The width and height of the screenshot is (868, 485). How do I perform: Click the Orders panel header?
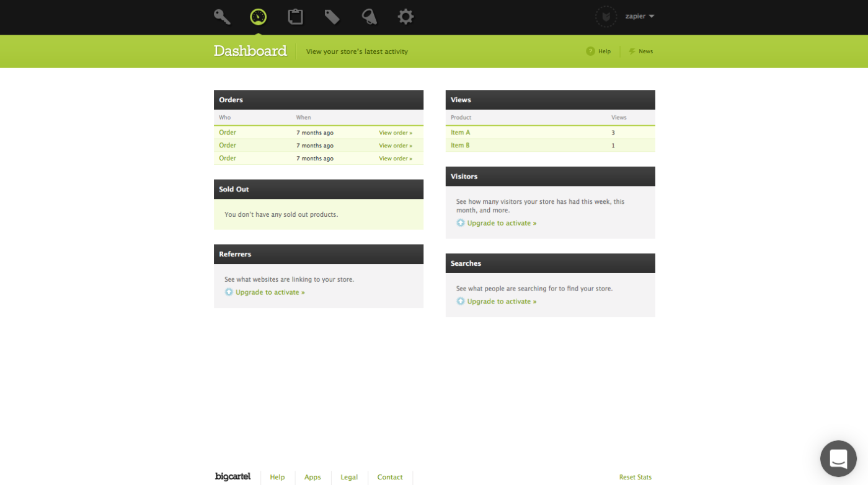[319, 100]
